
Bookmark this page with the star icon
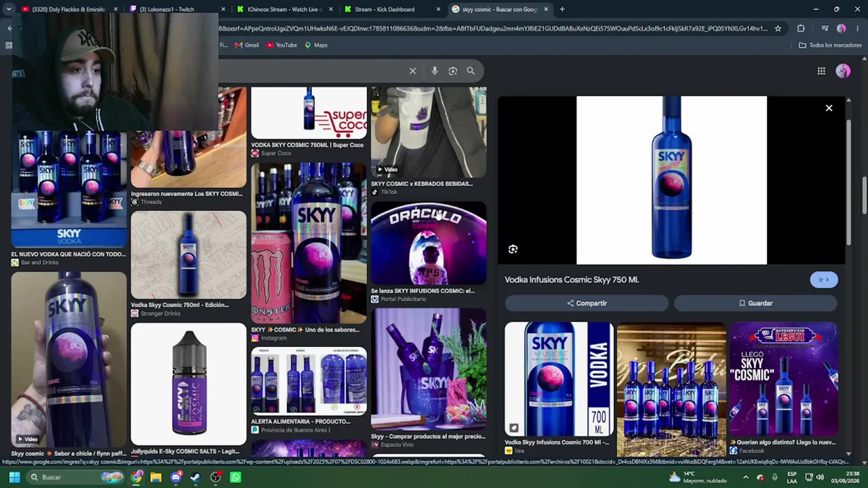[778, 28]
